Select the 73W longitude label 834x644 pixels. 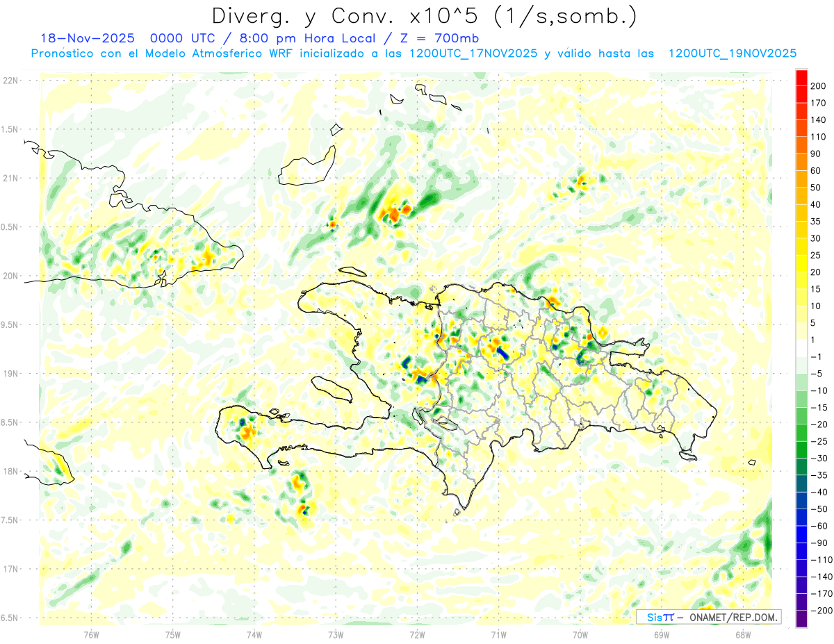click(336, 634)
